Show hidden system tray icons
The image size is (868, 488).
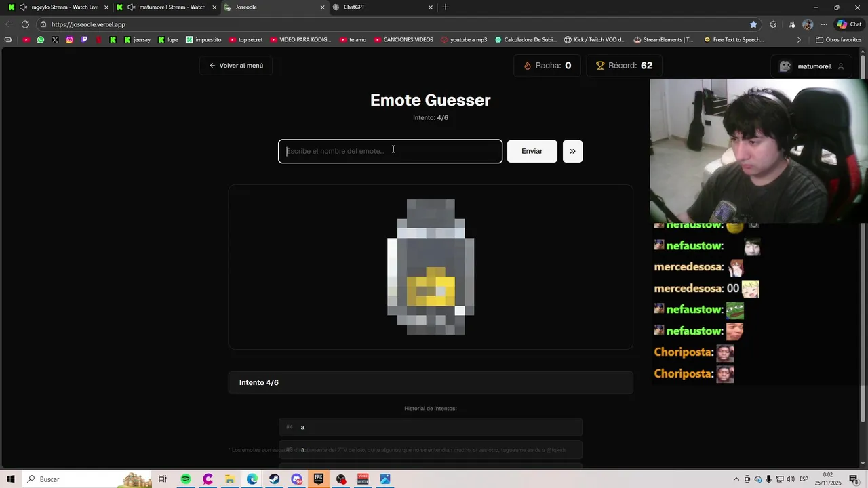click(x=736, y=479)
